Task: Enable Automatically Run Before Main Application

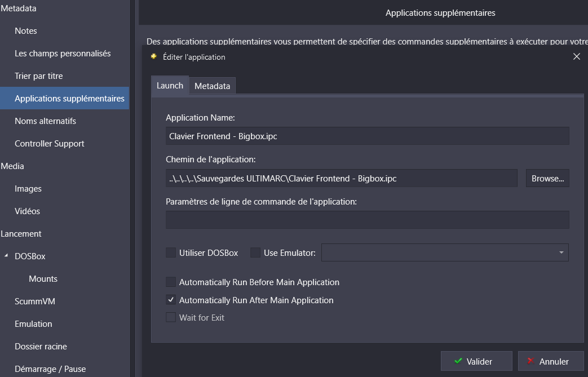Action: [171, 282]
